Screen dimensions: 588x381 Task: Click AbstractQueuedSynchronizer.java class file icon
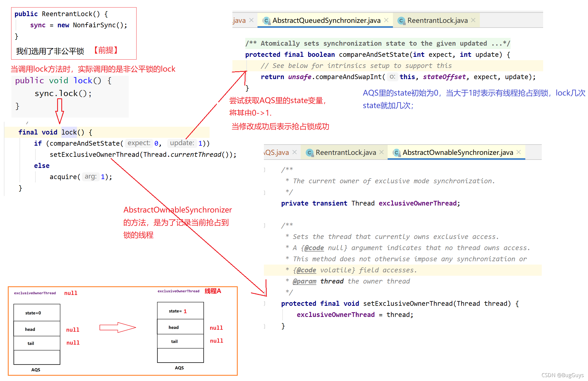pos(266,21)
